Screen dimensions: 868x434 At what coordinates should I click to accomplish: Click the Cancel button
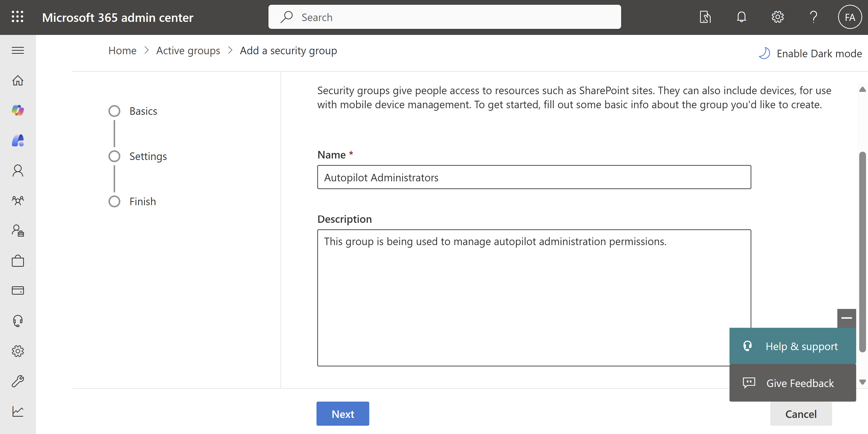click(x=801, y=414)
